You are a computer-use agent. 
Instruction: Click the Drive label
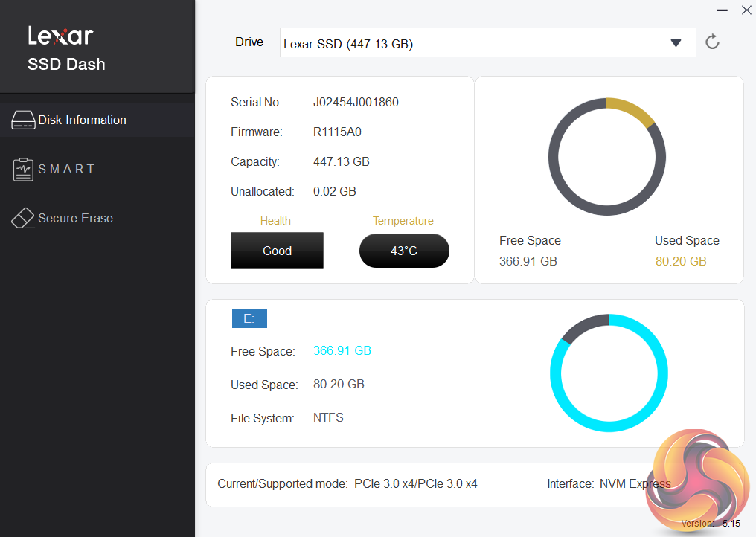coord(249,42)
